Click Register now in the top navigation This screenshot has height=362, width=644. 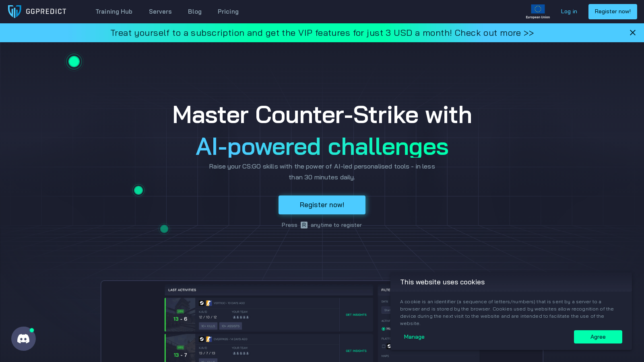613,12
